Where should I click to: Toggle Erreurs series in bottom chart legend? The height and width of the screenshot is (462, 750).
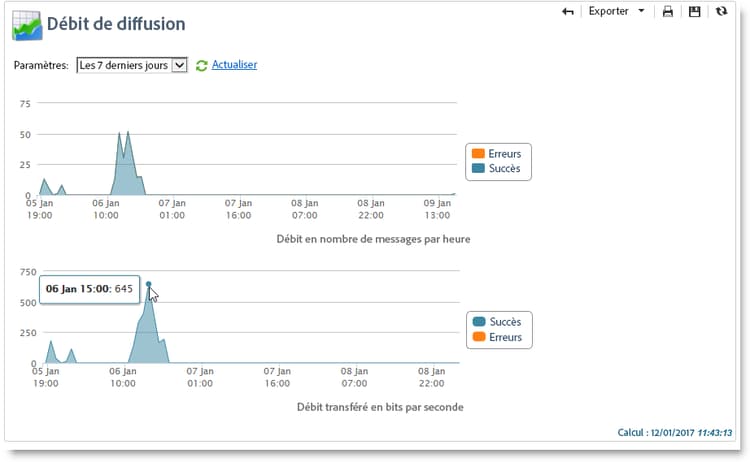tap(497, 337)
